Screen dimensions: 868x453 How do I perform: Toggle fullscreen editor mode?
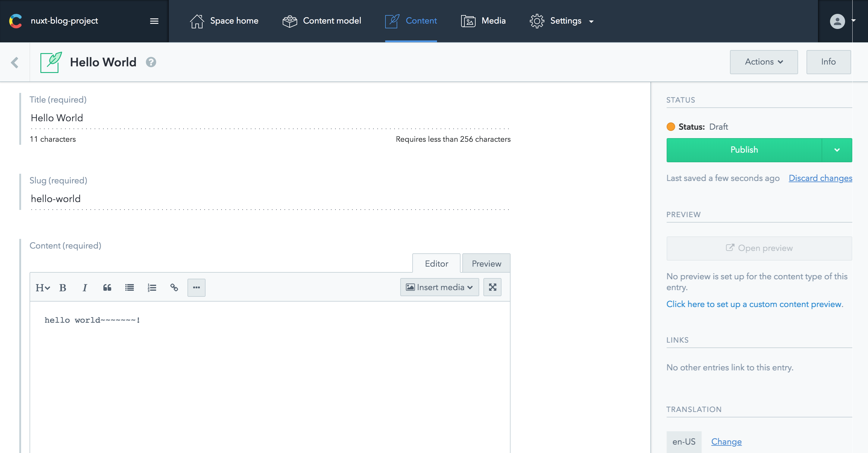point(492,287)
